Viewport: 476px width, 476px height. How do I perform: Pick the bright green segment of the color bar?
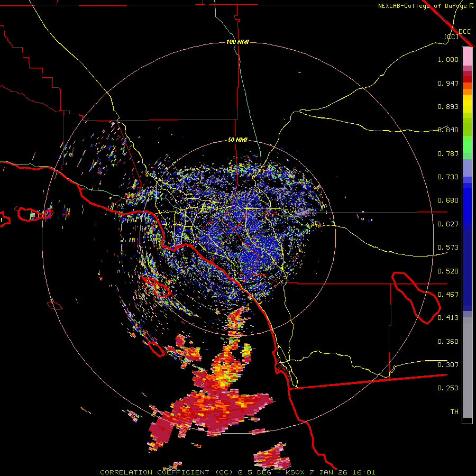point(467,144)
